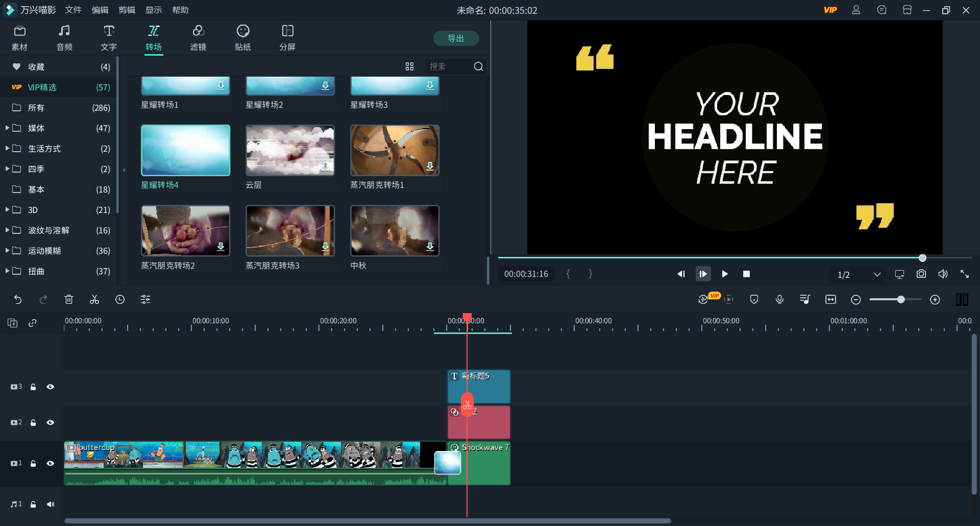Image resolution: width=980 pixels, height=526 pixels.
Task: Switch to grid view icon
Action: (x=409, y=66)
